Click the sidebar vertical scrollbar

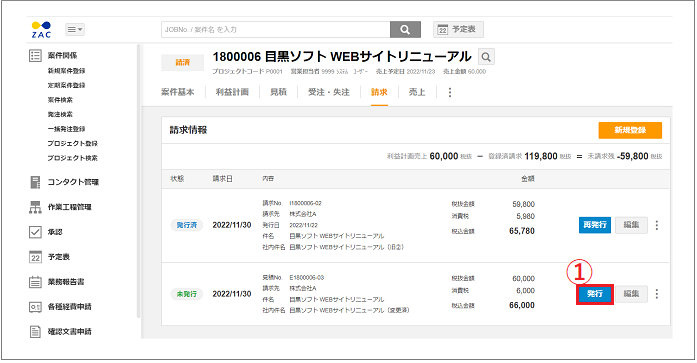pos(138,181)
